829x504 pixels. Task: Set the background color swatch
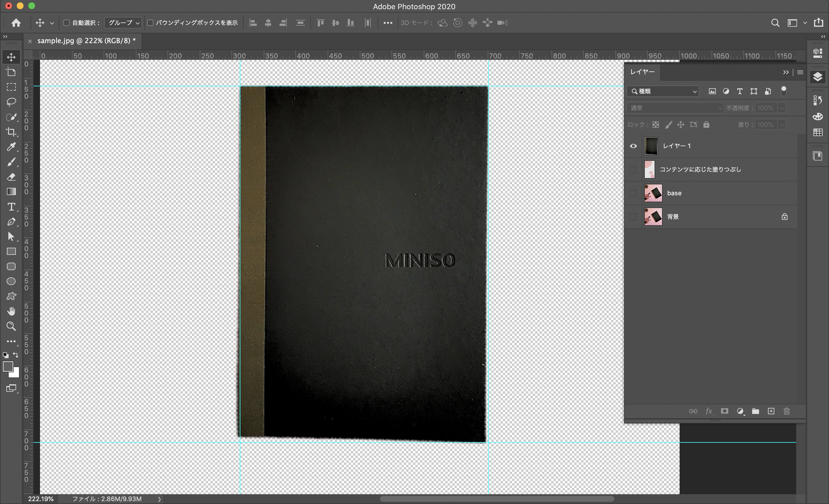coord(16,374)
